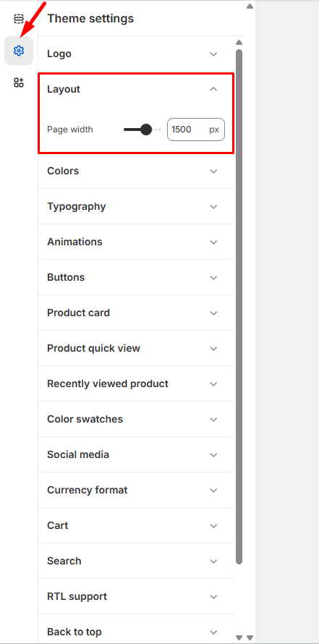
Task: Expand the Colors section
Action: click(x=136, y=171)
